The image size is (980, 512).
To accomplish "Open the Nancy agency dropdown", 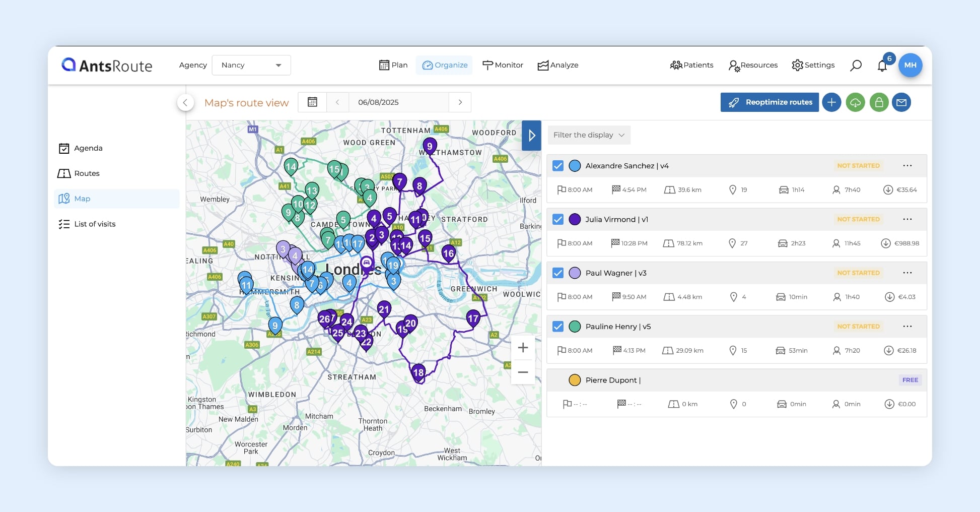I will (251, 65).
